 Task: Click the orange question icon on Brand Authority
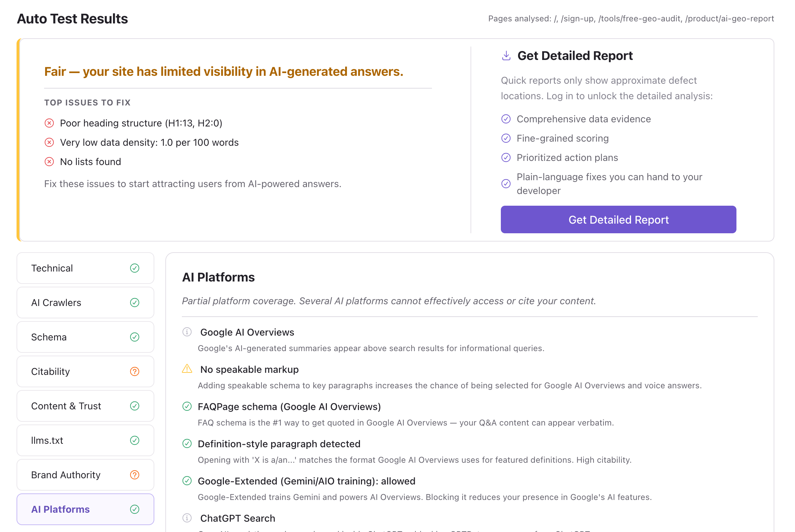135,475
